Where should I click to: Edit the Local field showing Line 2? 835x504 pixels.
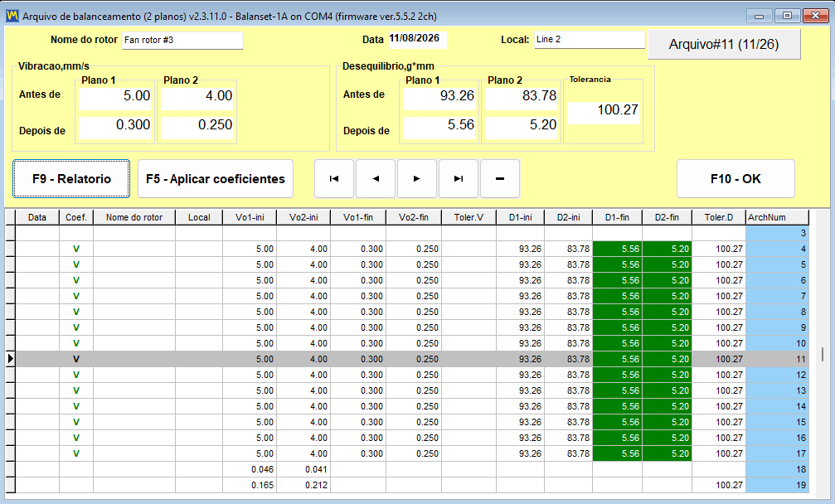coord(590,40)
